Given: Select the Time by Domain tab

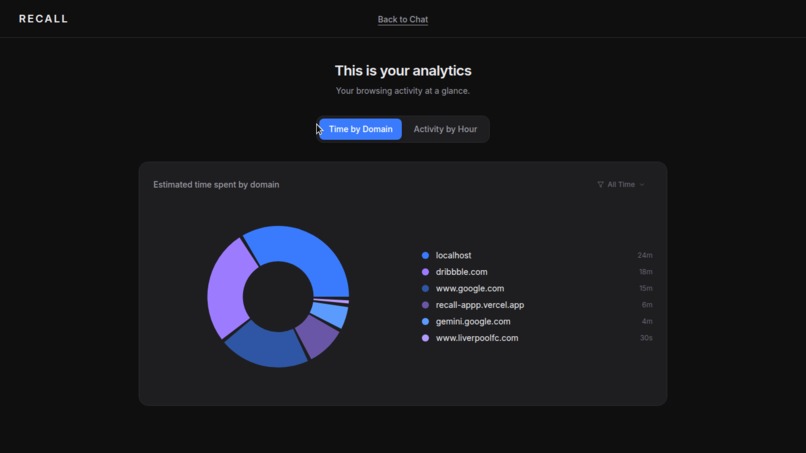Looking at the screenshot, I should tap(360, 129).
